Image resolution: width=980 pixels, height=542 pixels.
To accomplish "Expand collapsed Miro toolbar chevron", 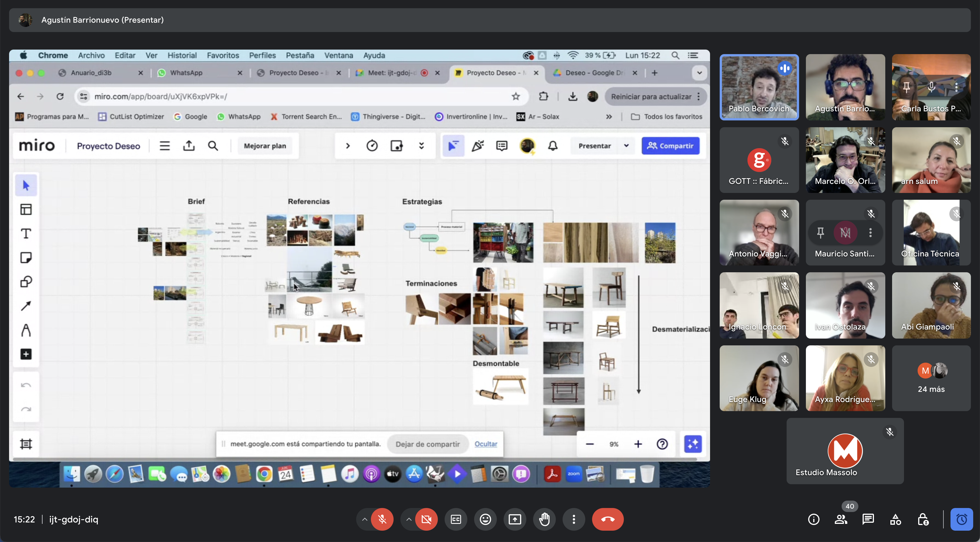I will pos(348,146).
